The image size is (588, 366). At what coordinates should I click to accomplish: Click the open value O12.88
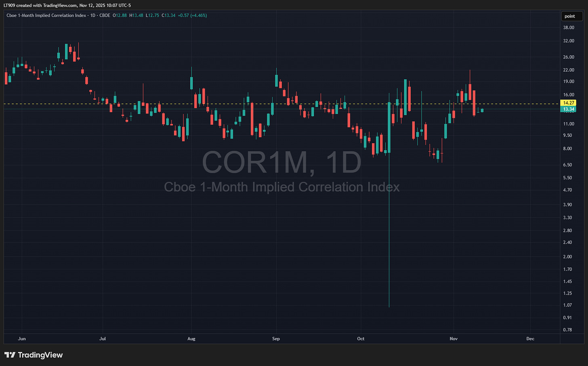point(120,15)
